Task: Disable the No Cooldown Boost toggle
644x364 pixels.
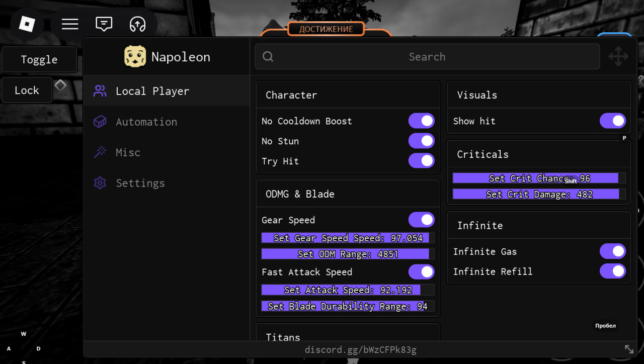Action: tap(421, 121)
